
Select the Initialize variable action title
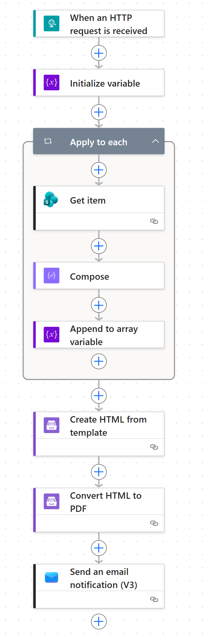[x=105, y=84]
